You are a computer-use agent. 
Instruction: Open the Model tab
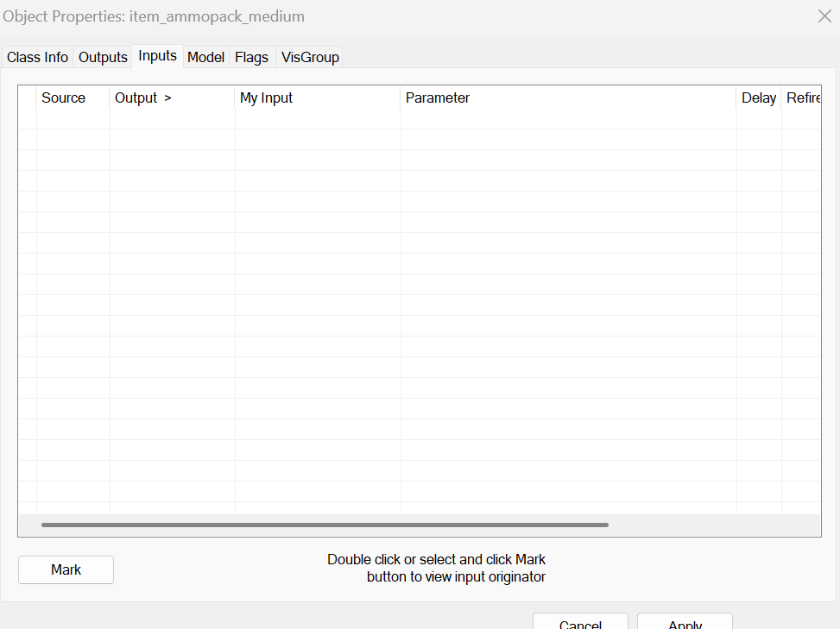205,57
